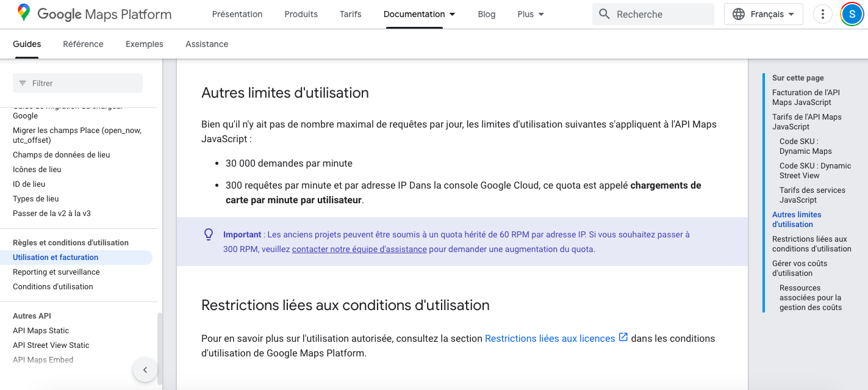Open the user account avatar
Screen dimensions: 868x390
[x=852, y=14]
